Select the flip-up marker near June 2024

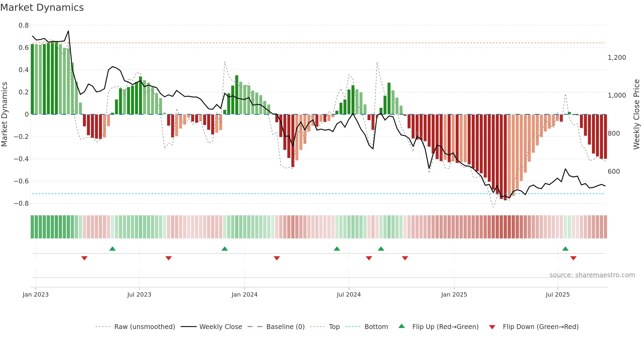[337, 249]
